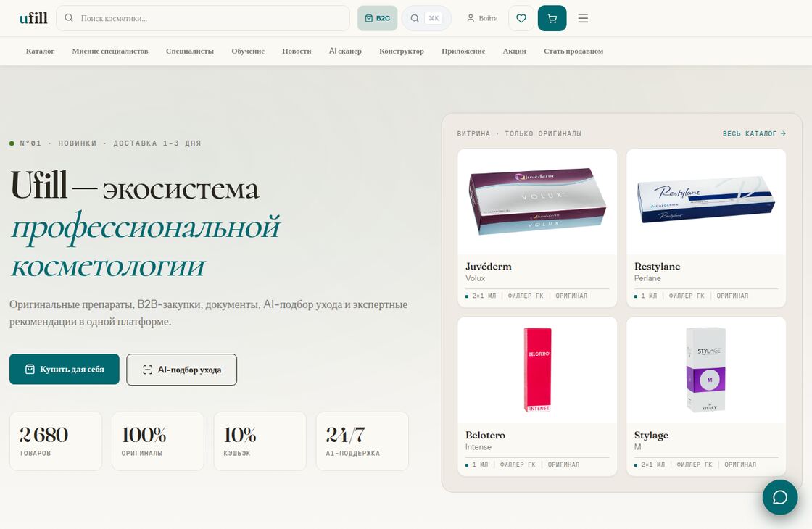Toggle the B2C mode button
This screenshot has width=812, height=529.
[378, 18]
